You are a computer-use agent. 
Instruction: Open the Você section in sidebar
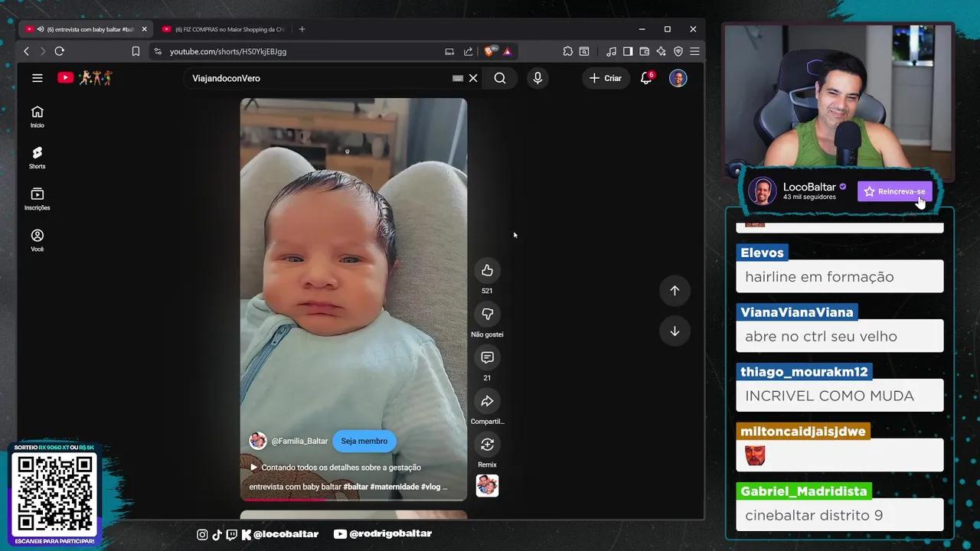(x=37, y=241)
